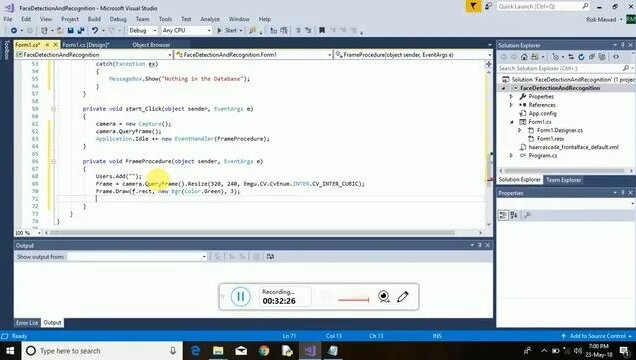Viewport: 636px width, 360px height.
Task: Click the Show All Files icon in Solution Explorer
Action: tap(602, 57)
